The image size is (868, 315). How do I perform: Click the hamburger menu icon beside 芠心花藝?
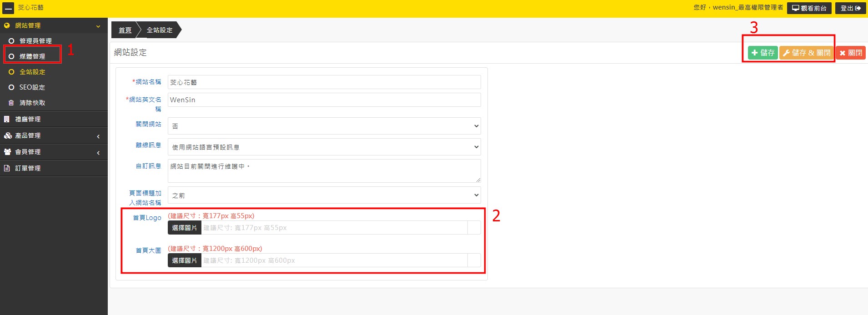pyautogui.click(x=9, y=8)
